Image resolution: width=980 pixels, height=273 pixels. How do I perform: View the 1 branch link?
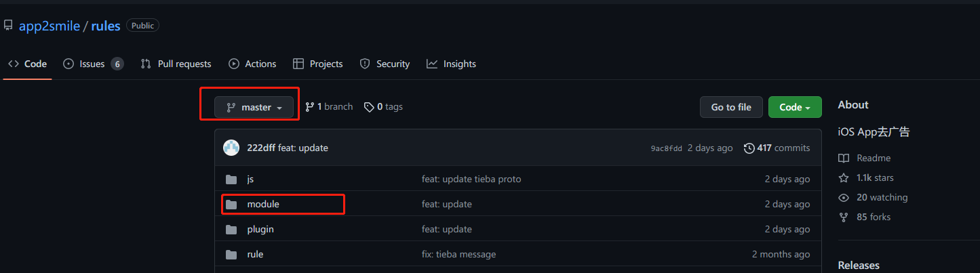(329, 107)
